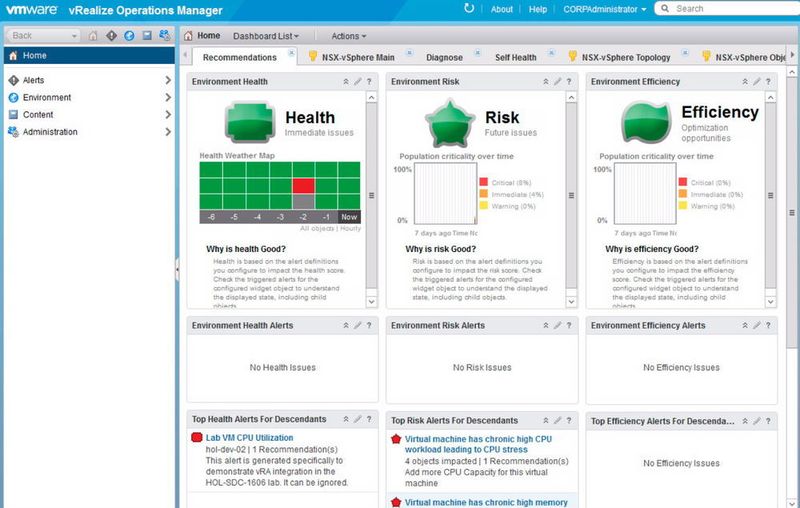Open the Actions dropdown menu
The width and height of the screenshot is (800, 508).
[x=348, y=36]
